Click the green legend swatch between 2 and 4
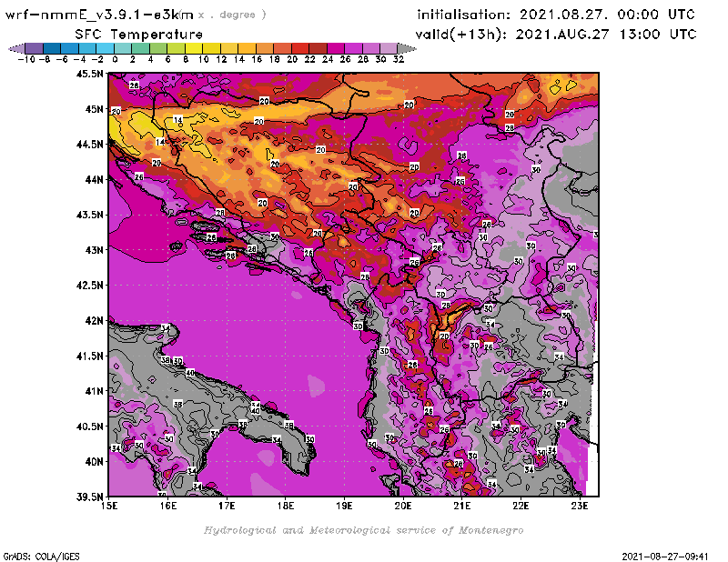The width and height of the screenshot is (728, 562). pyautogui.click(x=141, y=48)
